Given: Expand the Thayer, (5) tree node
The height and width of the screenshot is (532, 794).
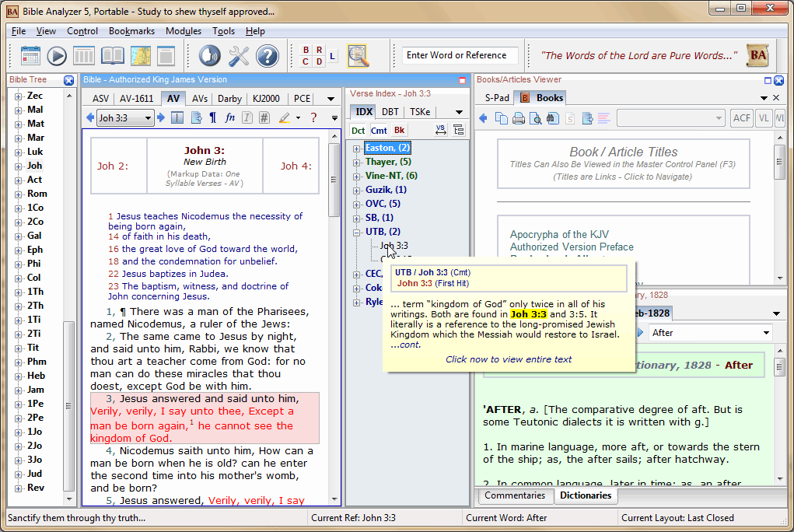Looking at the screenshot, I should pyautogui.click(x=356, y=163).
